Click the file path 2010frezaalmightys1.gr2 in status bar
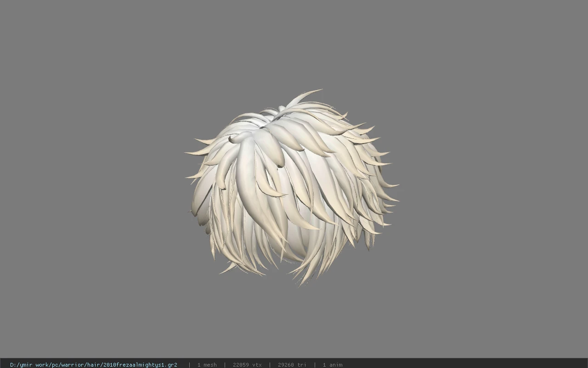The width and height of the screenshot is (588, 368). tap(94, 365)
